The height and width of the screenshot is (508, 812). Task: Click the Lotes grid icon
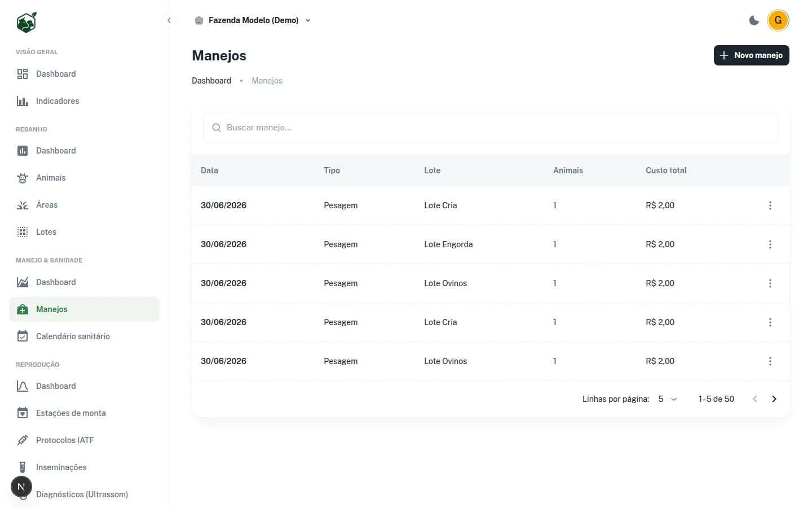click(23, 232)
